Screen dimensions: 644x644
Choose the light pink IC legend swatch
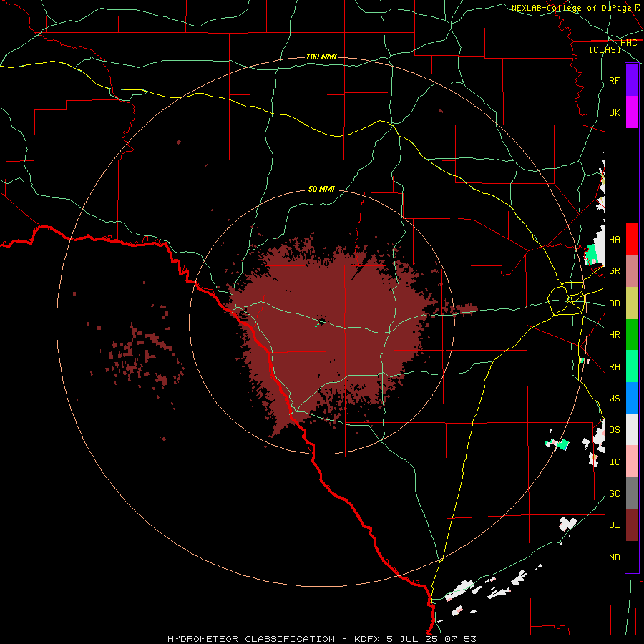tap(632, 462)
